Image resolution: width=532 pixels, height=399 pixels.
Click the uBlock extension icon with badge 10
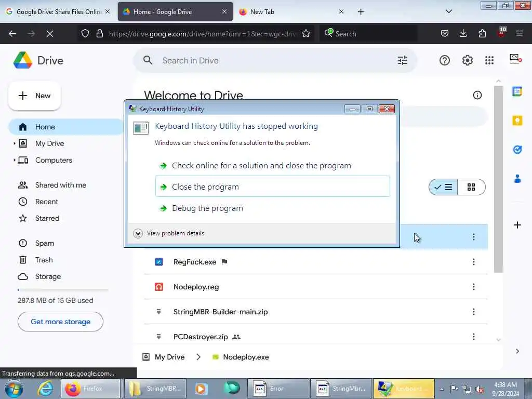(501, 32)
